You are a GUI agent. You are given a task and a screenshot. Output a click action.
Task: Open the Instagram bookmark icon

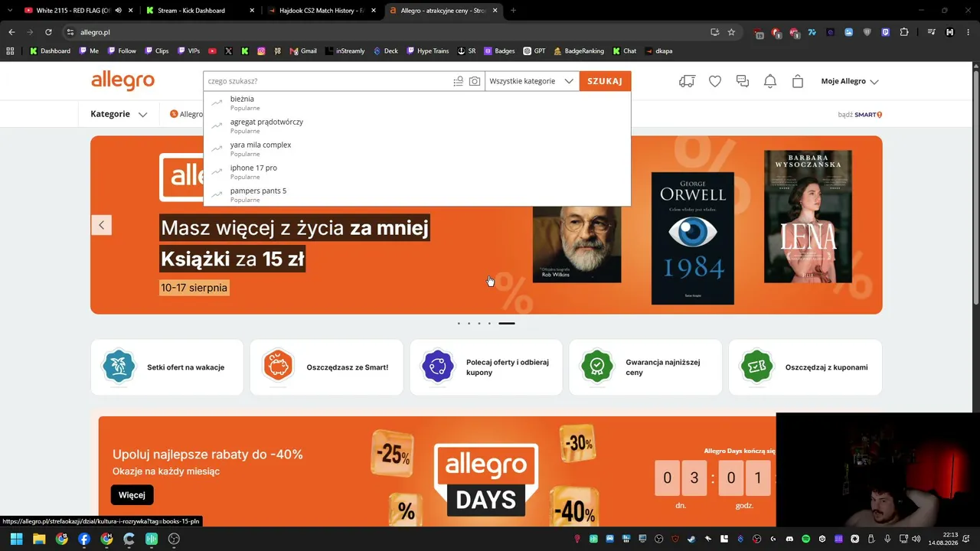261,51
